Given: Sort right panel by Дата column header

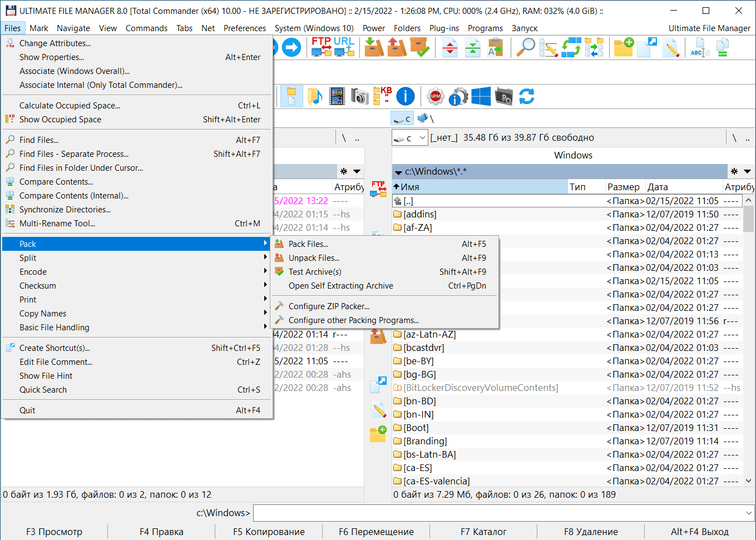Looking at the screenshot, I should point(684,187).
